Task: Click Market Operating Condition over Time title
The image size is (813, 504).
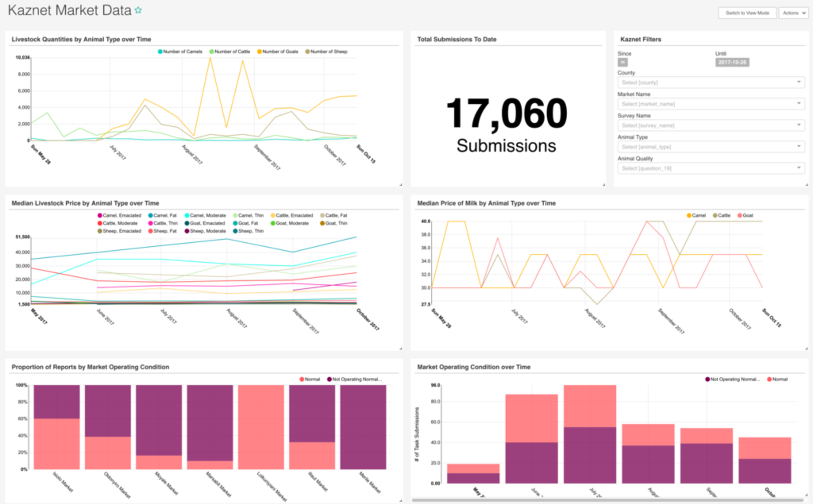Action: click(x=474, y=367)
